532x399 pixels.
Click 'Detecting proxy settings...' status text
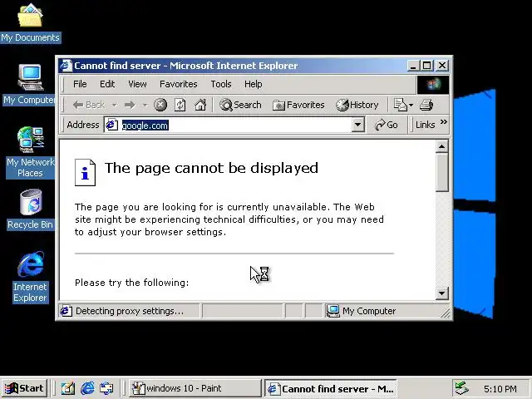pos(130,311)
